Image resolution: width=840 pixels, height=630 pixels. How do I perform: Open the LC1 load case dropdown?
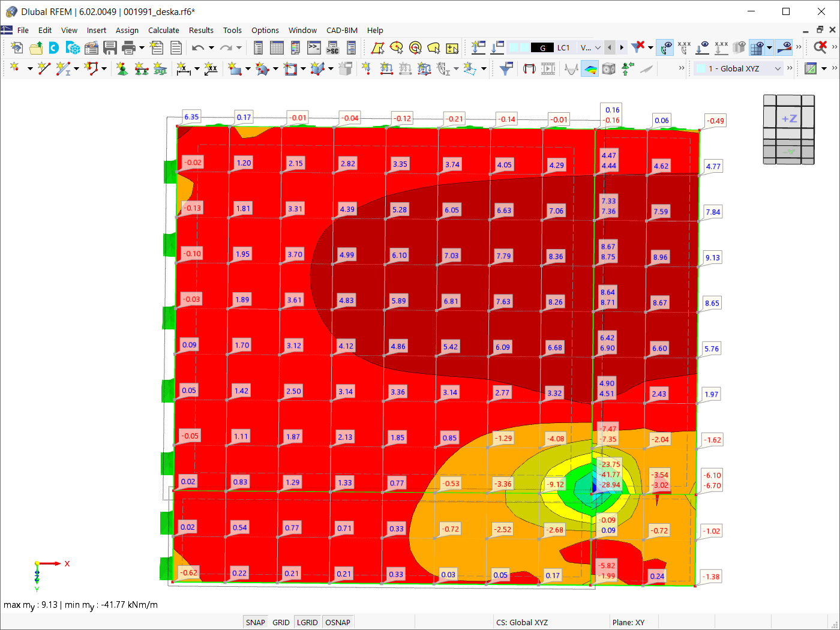click(x=591, y=47)
